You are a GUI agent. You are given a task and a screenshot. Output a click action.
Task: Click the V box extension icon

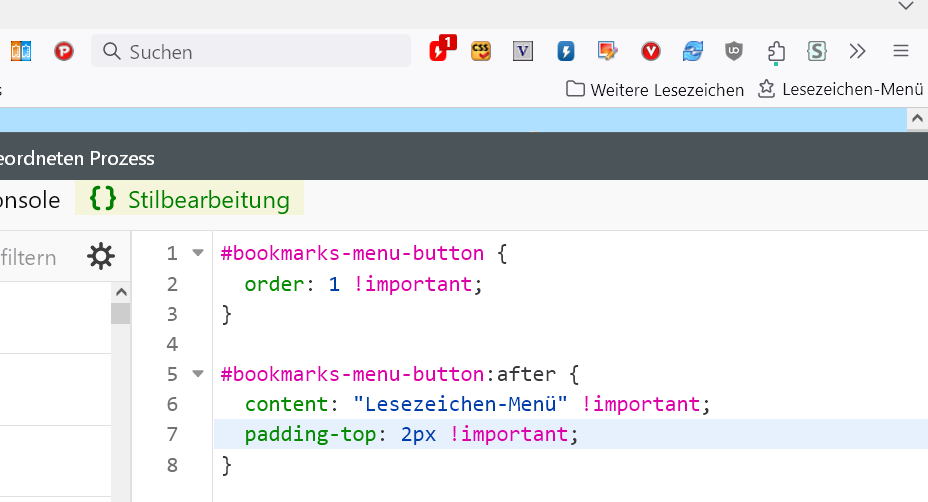click(523, 51)
